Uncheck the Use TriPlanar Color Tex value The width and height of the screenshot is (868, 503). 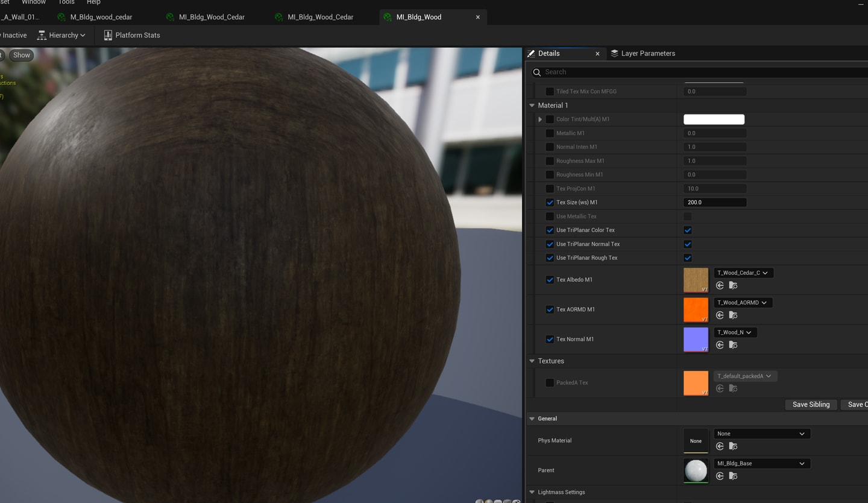[x=688, y=230]
